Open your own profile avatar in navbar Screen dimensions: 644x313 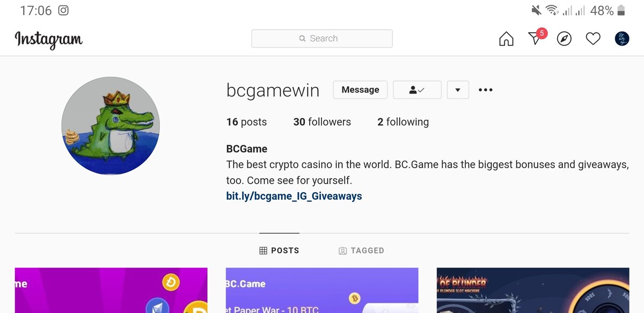click(622, 39)
